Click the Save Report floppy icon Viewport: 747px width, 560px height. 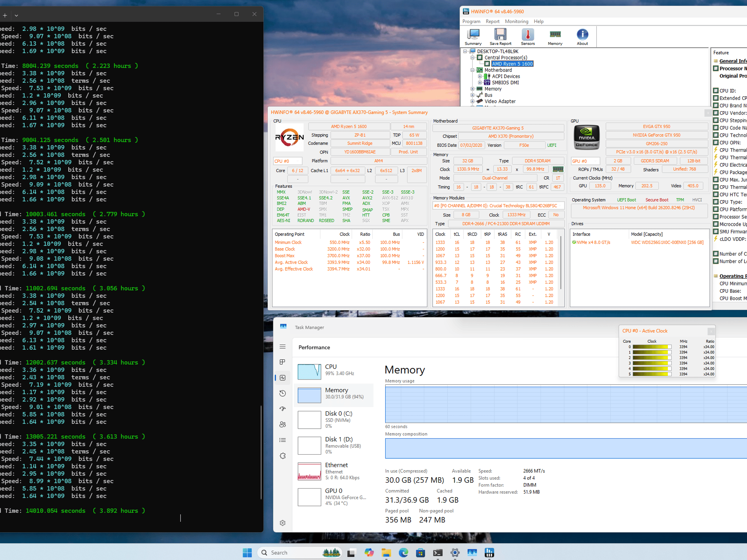coord(500,37)
